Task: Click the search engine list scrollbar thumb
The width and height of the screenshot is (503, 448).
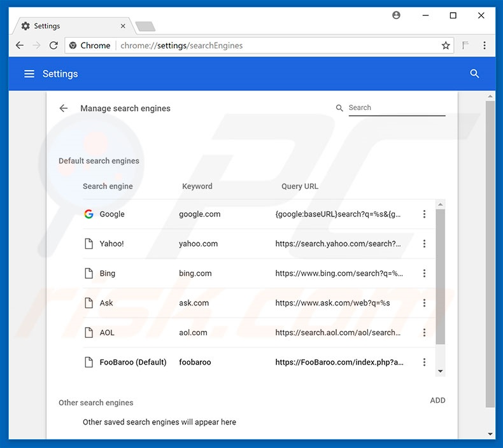Action: 441,276
